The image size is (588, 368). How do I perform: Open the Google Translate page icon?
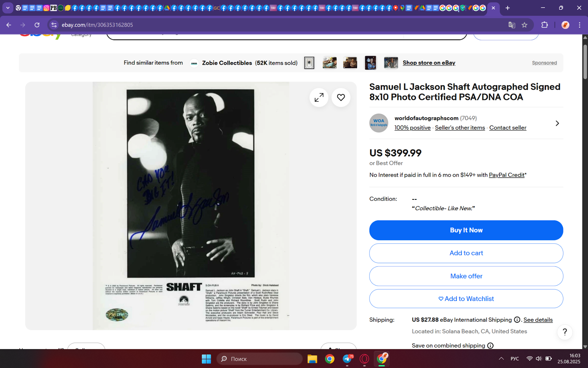pyautogui.click(x=512, y=25)
